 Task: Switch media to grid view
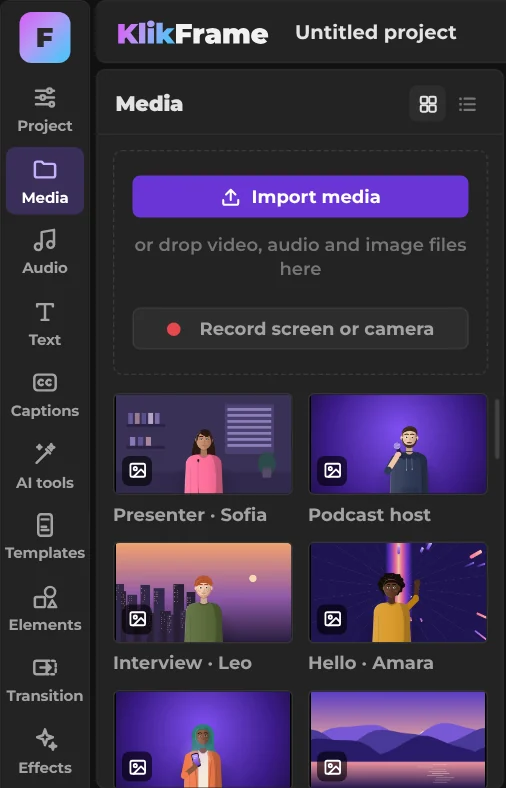[428, 104]
